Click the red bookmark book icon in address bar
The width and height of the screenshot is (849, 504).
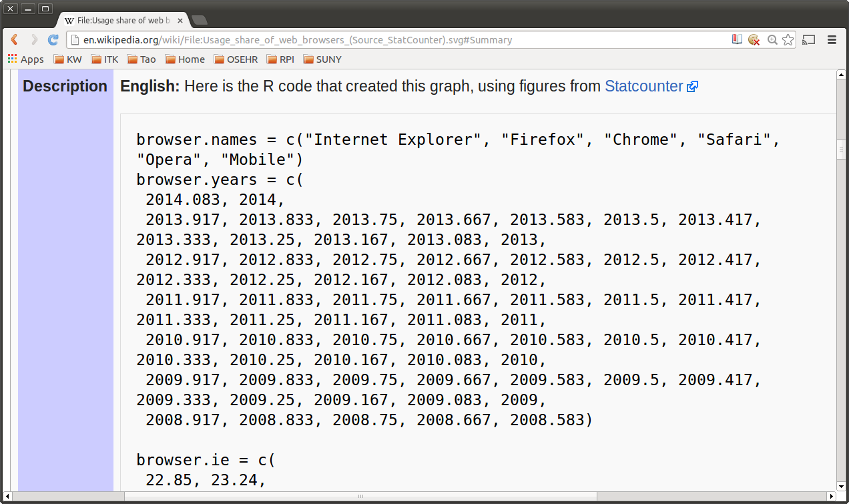coord(737,40)
